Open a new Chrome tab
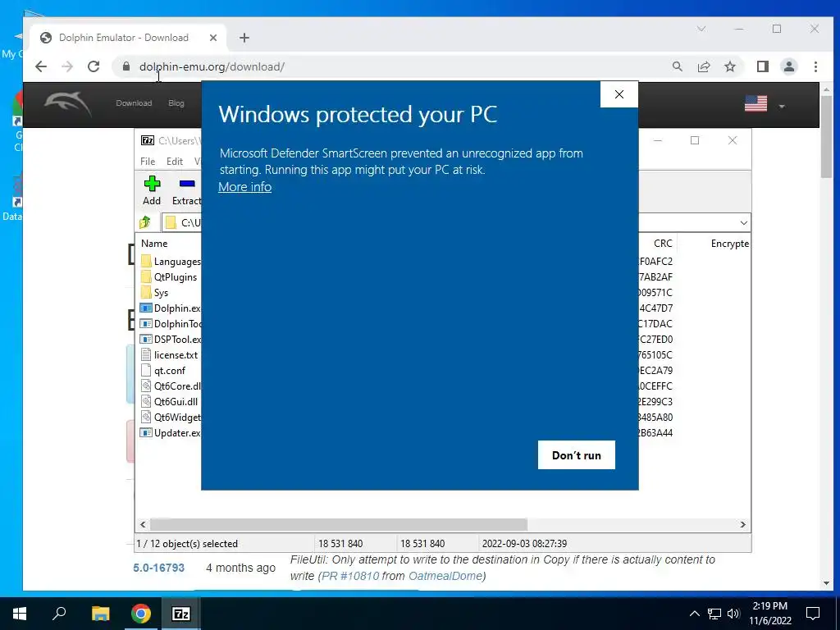This screenshot has width=840, height=630. [244, 38]
